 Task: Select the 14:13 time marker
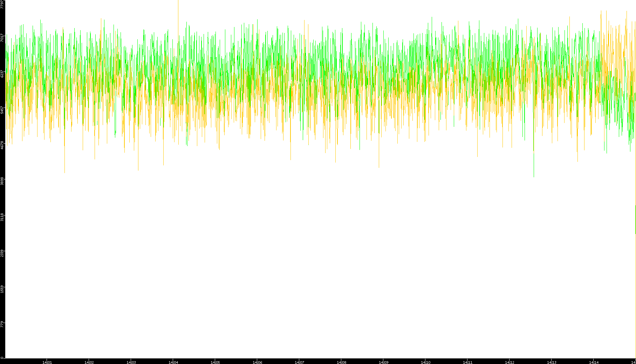[x=552, y=362]
